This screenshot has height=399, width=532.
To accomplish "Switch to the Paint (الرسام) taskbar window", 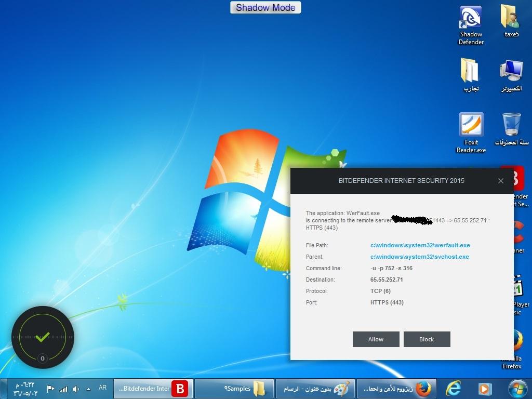I will point(315,389).
